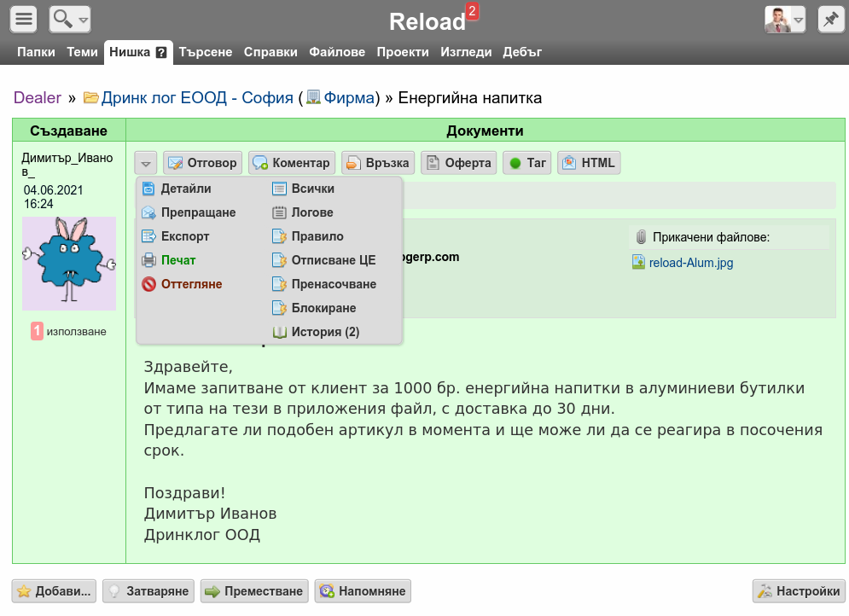The height and width of the screenshot is (616, 849).
Task: Click the Напомняне reminder button
Action: pyautogui.click(x=363, y=591)
